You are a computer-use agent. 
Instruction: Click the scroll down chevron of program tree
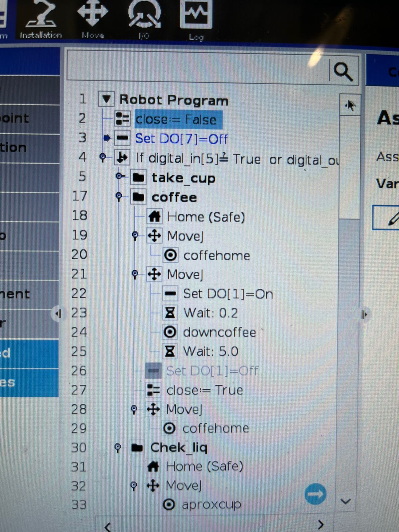tap(346, 501)
